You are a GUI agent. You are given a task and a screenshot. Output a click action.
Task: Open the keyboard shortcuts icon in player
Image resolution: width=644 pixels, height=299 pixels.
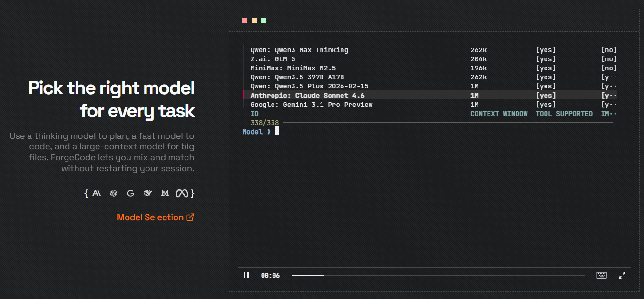click(x=602, y=275)
